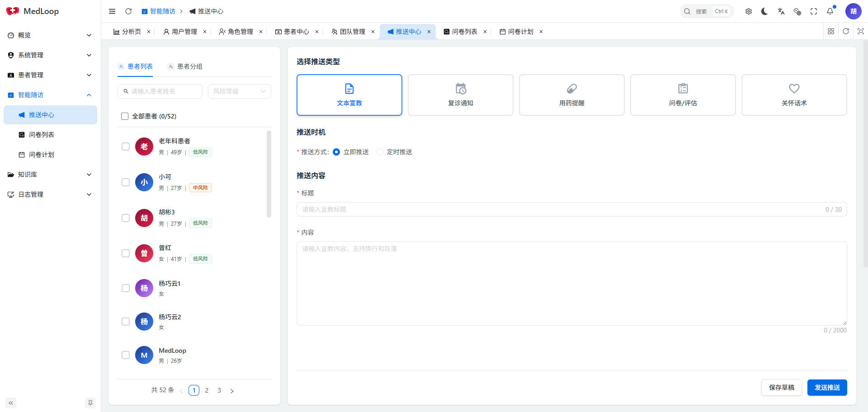The height and width of the screenshot is (412, 868).
Task: Open the settings gear icon
Action: (749, 11)
